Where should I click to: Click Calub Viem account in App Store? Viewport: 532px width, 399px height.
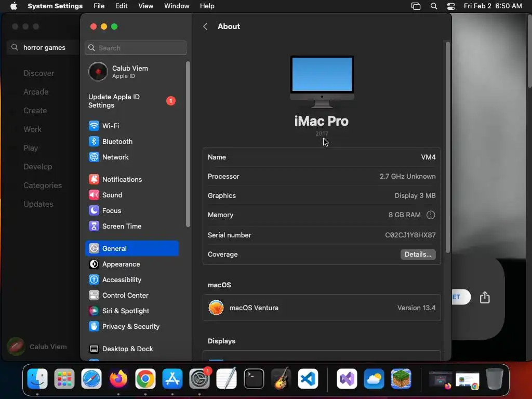[37, 347]
